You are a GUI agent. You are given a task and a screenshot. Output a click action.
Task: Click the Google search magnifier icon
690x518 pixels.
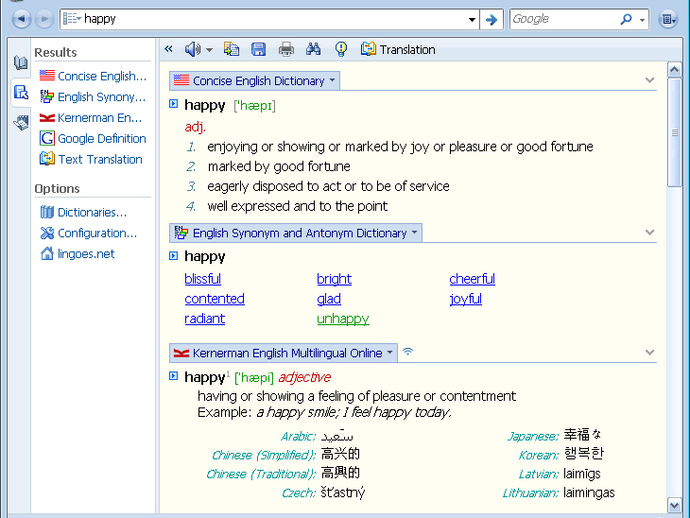pyautogui.click(x=626, y=19)
